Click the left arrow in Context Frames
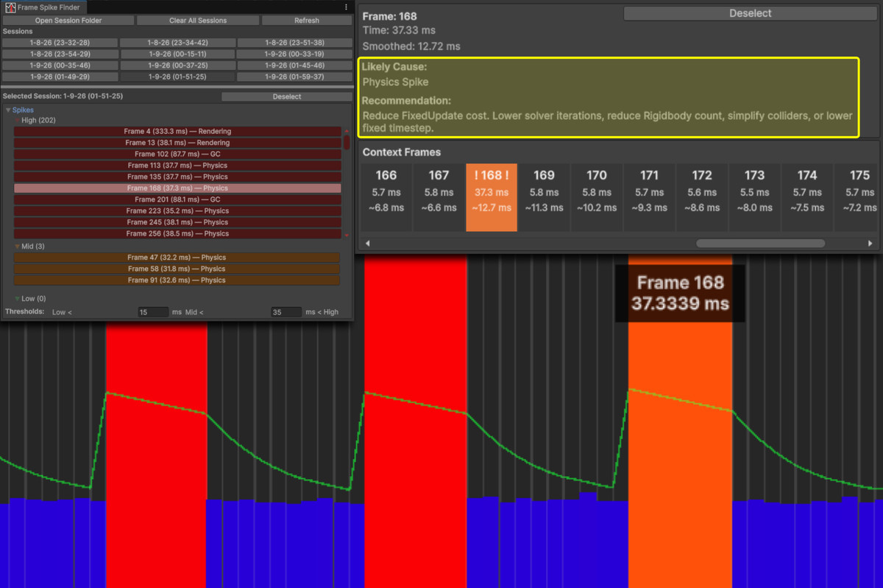Screen dimensions: 883x588 [368, 243]
